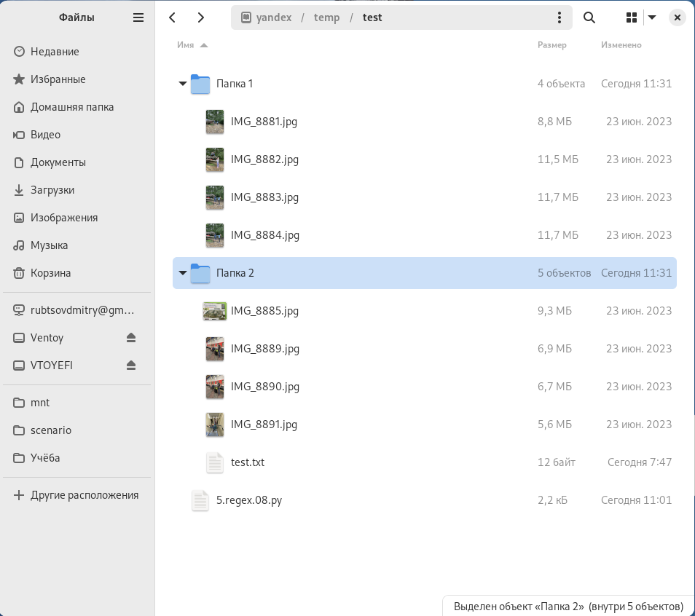This screenshot has width=695, height=616.
Task: Sort the list by the Имя column
Action: (186, 45)
